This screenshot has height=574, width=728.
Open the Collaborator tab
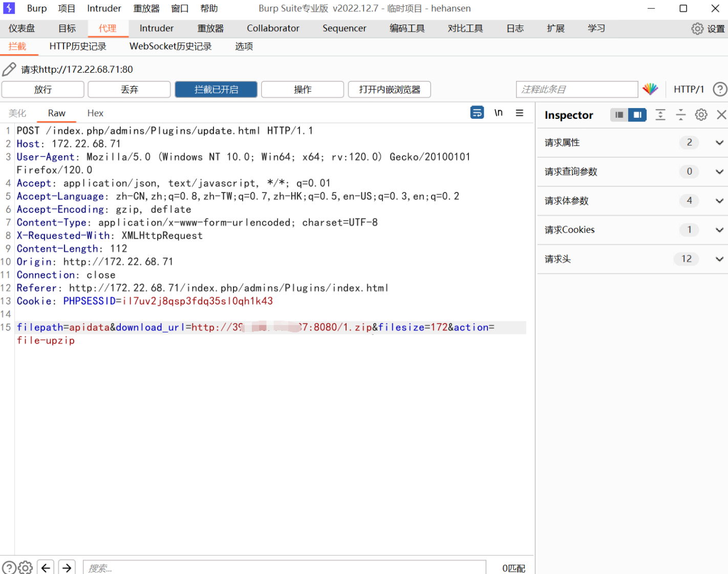tap(273, 28)
